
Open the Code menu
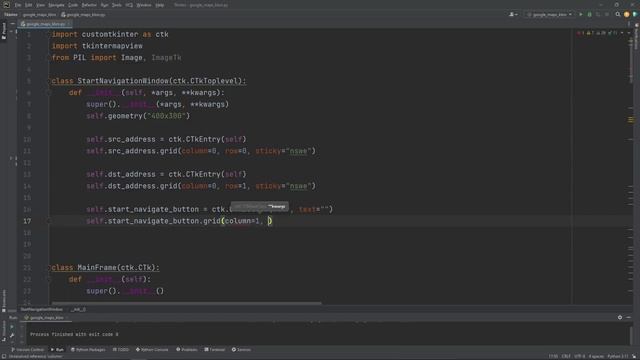(x=73, y=5)
